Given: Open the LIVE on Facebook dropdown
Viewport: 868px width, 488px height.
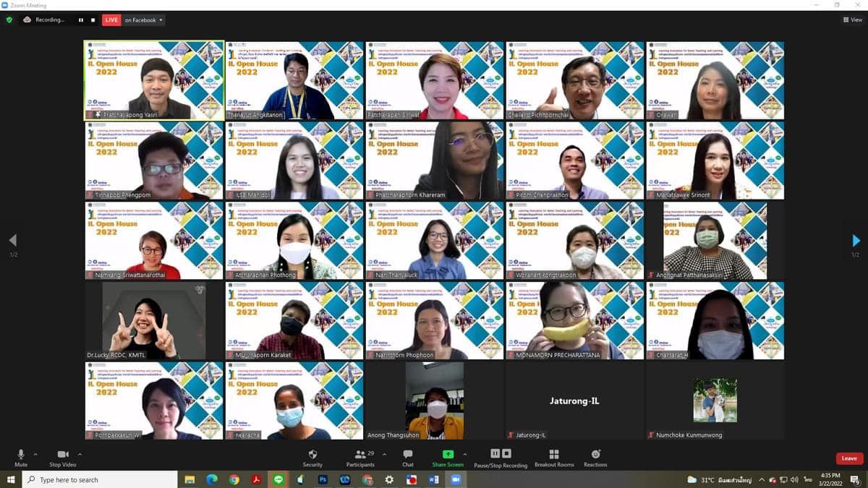Looking at the screenshot, I should pos(145,20).
